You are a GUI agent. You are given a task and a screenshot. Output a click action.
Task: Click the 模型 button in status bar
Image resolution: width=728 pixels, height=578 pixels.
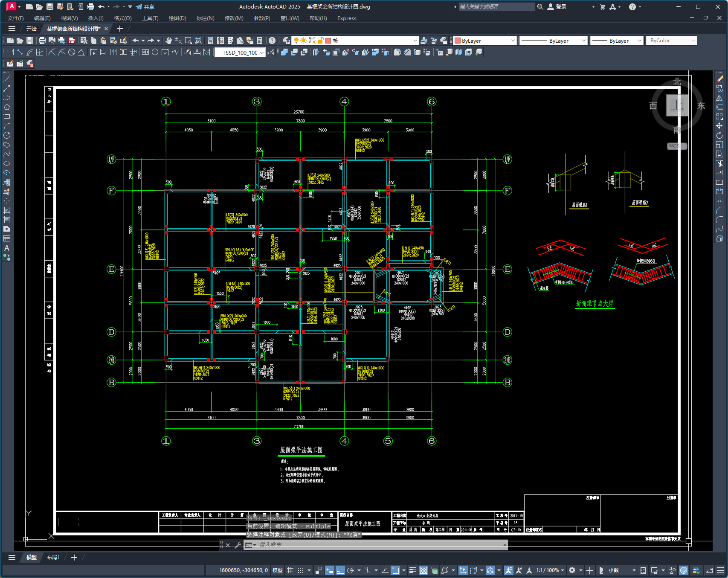tap(278, 570)
